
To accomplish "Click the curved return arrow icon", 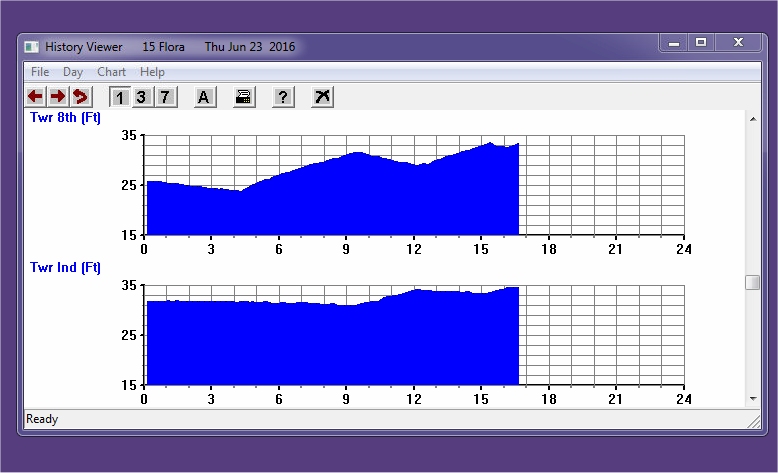I will click(x=81, y=96).
